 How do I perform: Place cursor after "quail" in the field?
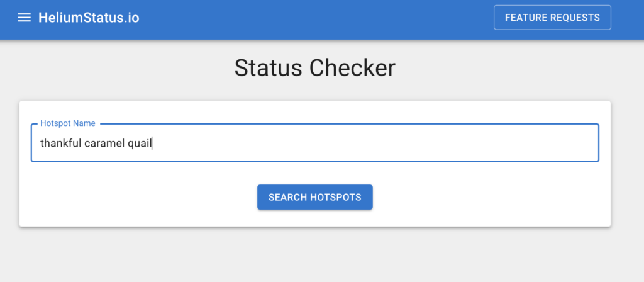pyautogui.click(x=152, y=144)
